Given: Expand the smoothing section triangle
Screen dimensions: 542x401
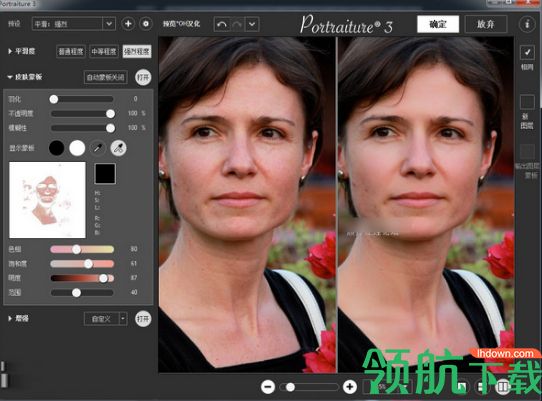Looking at the screenshot, I should [x=10, y=51].
